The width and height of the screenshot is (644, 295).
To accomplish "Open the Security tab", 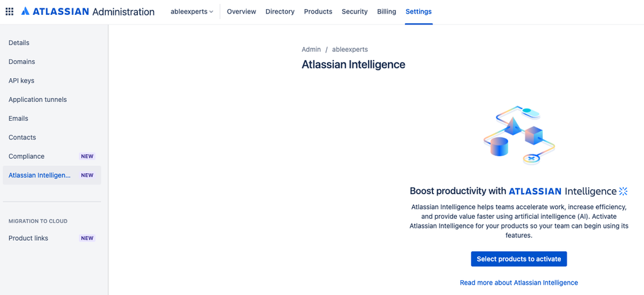I will [355, 12].
